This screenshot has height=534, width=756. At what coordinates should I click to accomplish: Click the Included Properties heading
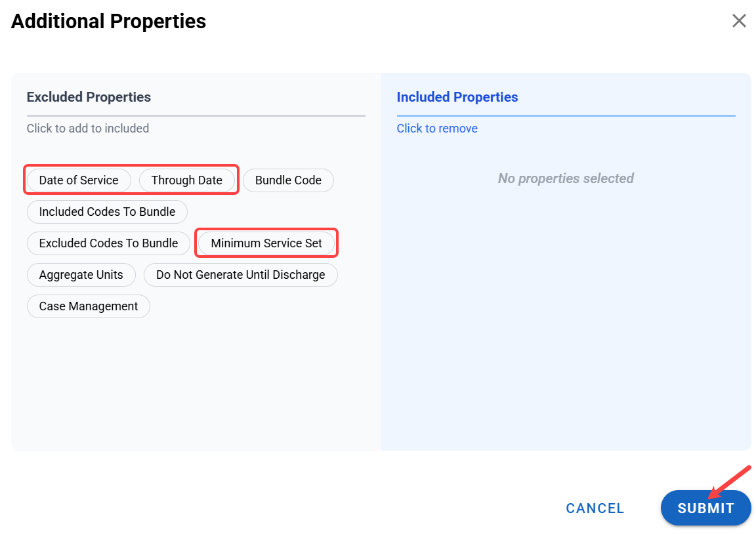tap(457, 97)
